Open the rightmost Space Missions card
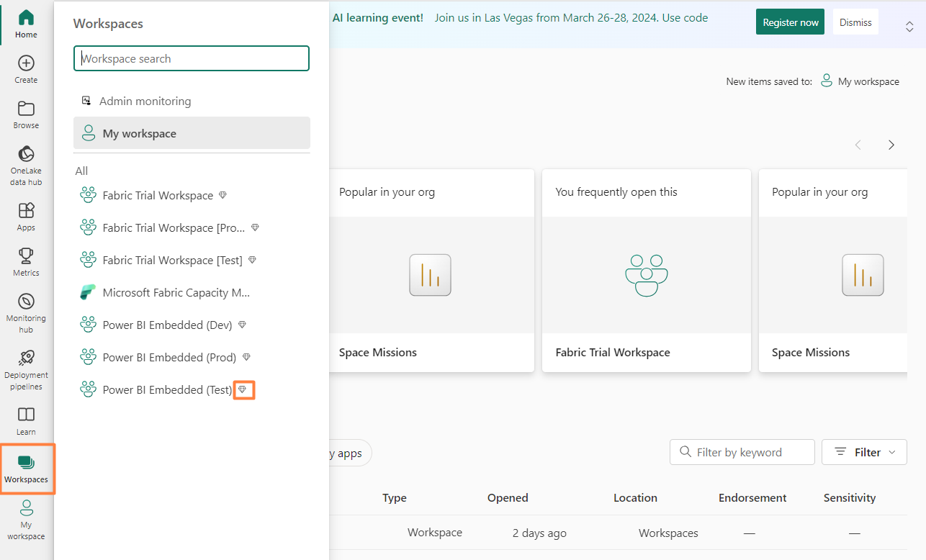This screenshot has width=926, height=560. pos(833,271)
